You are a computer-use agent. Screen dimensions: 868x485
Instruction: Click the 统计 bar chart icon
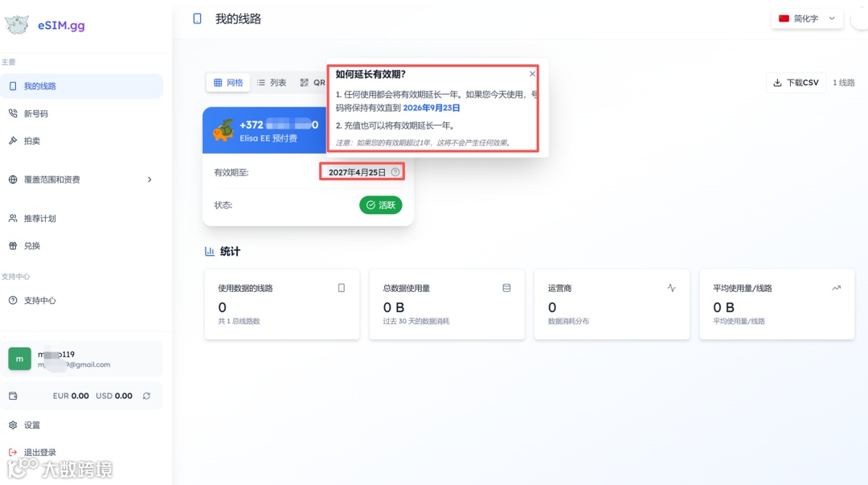[x=209, y=251]
